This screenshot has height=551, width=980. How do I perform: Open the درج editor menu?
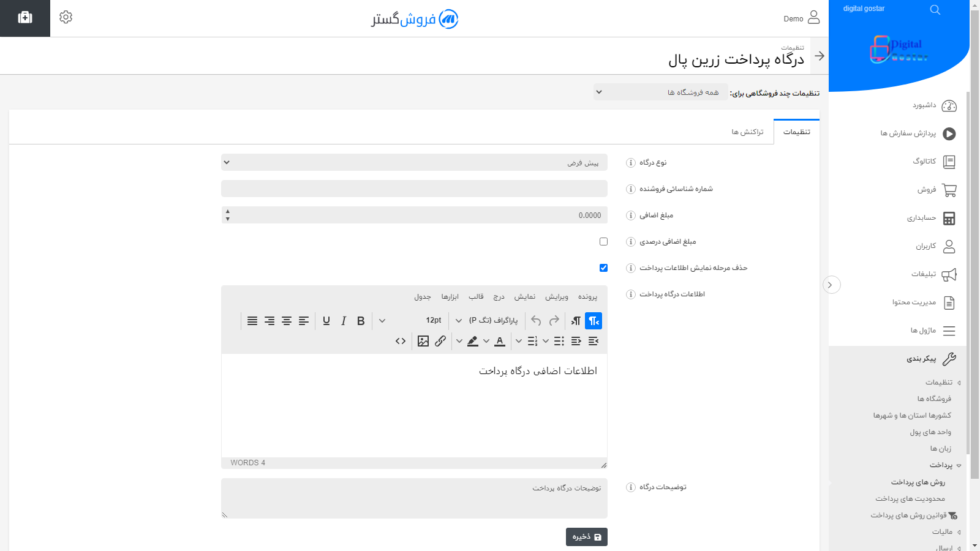click(499, 297)
